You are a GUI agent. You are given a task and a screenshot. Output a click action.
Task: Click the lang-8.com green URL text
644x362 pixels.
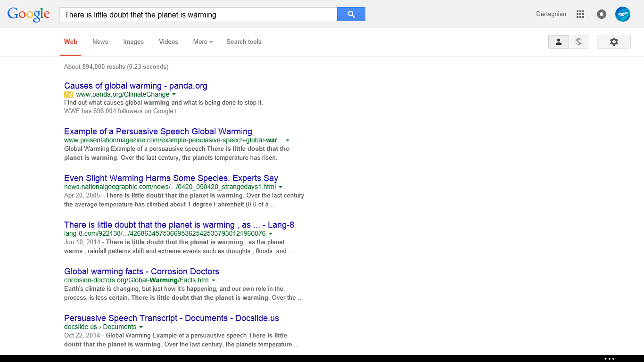pos(165,233)
